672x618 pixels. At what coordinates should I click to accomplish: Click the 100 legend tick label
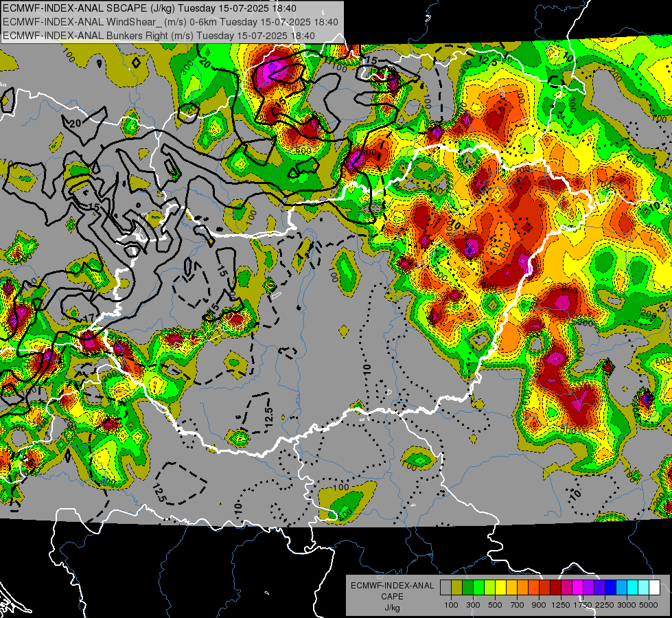(451, 605)
